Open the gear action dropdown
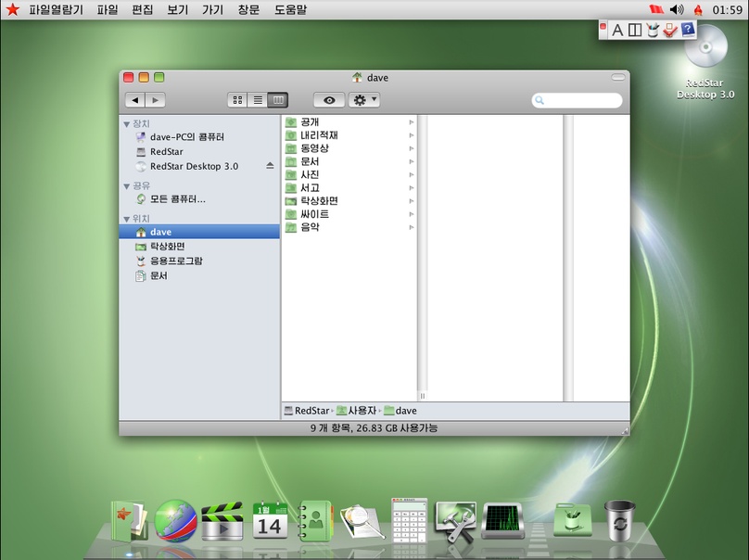 [364, 100]
